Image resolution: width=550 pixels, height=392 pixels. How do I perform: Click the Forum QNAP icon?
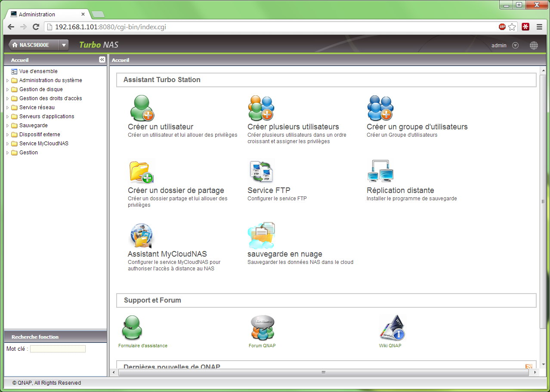coord(263,328)
